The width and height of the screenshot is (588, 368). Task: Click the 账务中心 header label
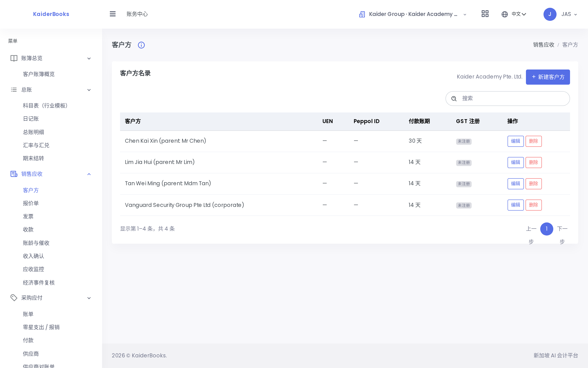click(137, 14)
